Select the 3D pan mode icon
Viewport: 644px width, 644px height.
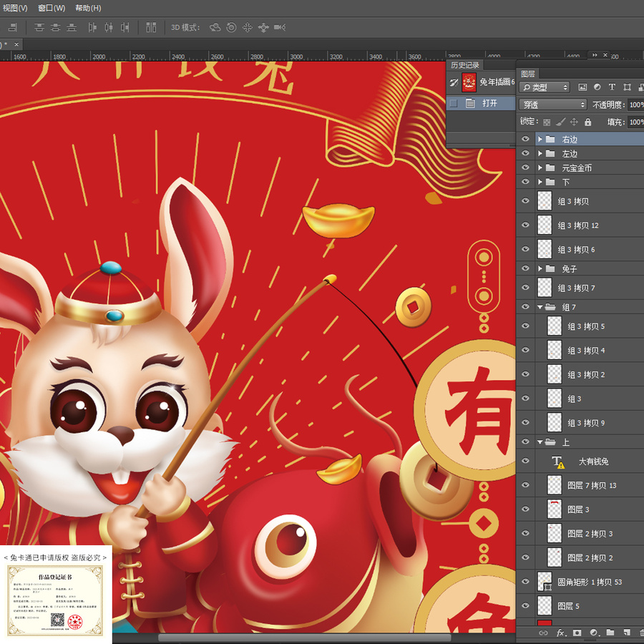pyautogui.click(x=248, y=27)
